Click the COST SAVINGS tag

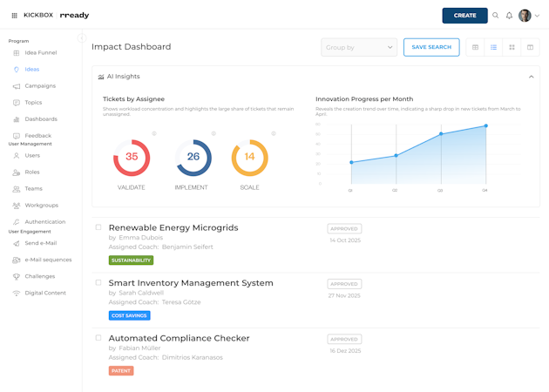coord(129,315)
